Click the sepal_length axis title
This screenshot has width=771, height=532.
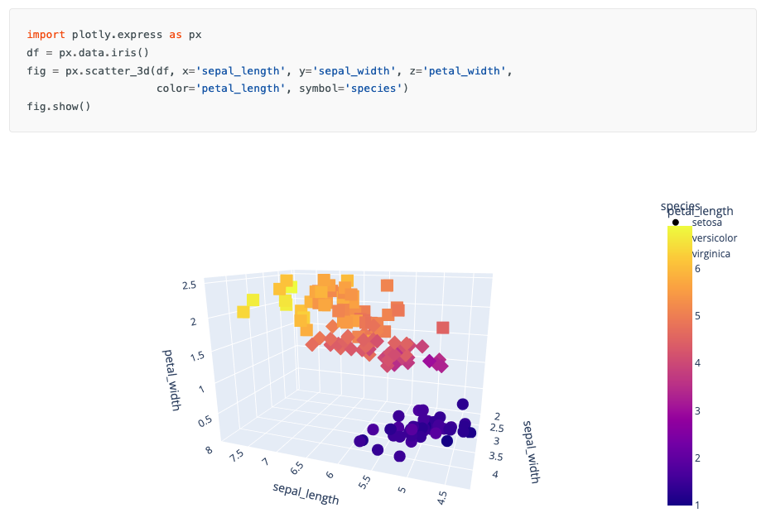point(306,493)
